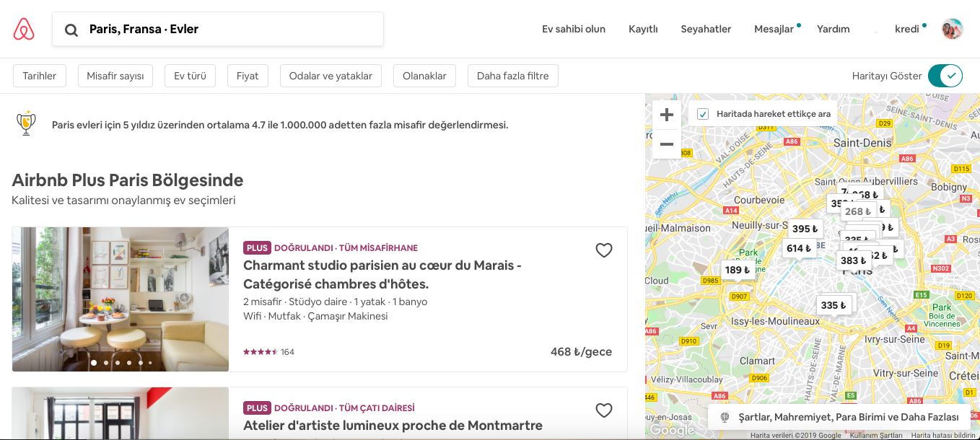Click the Airbnb logo
The image size is (980, 440).
24,29
